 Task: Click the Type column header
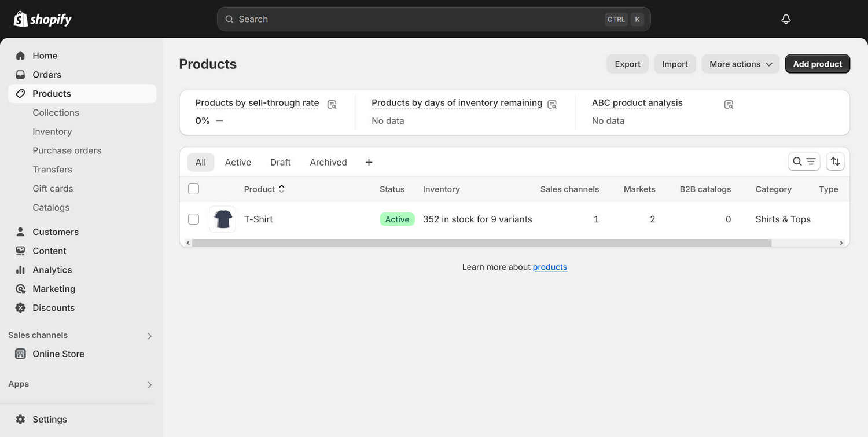(829, 189)
